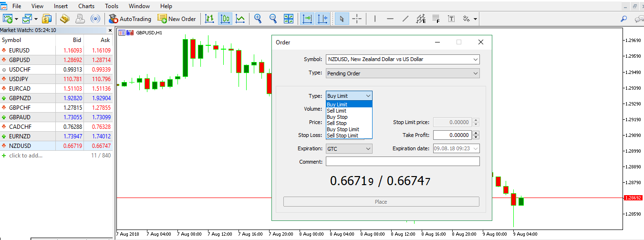Toggle chart shift icon
This screenshot has height=240, width=644.
(x=322, y=19)
